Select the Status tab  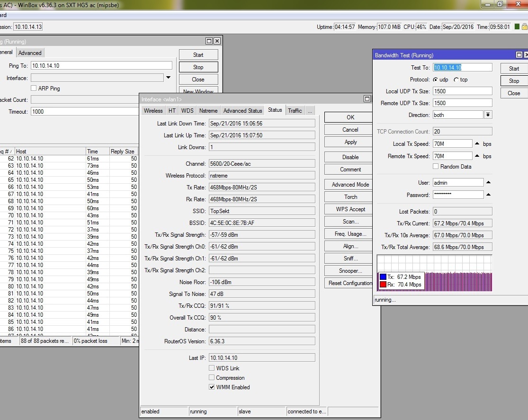275,110
